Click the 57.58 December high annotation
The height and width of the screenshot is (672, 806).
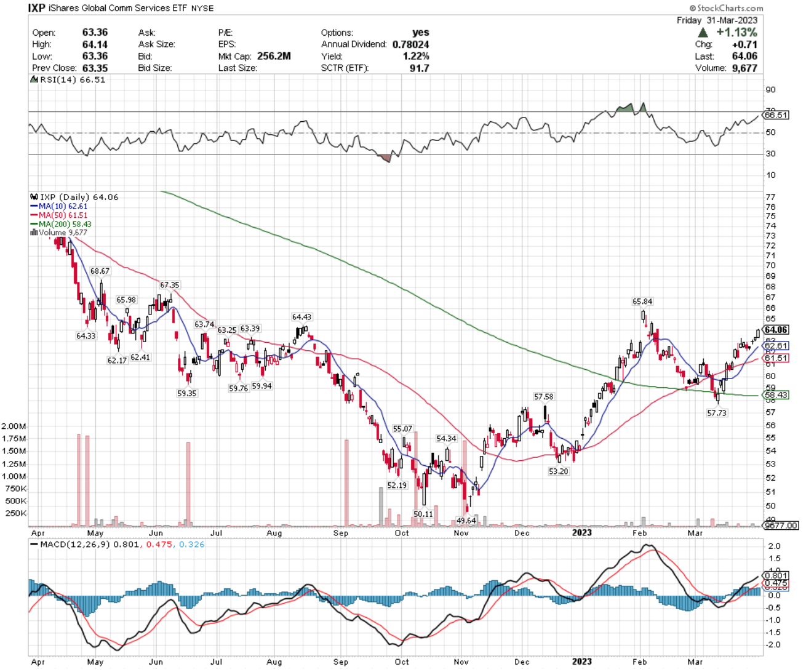tap(543, 397)
